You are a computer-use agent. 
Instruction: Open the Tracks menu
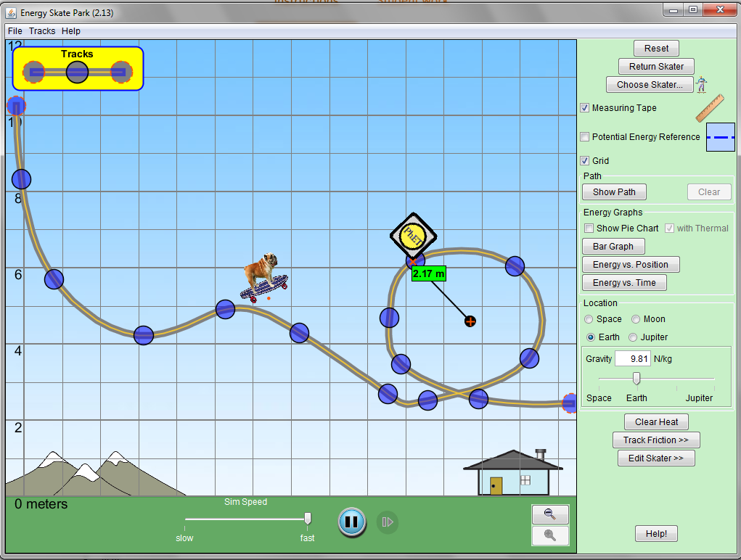42,31
